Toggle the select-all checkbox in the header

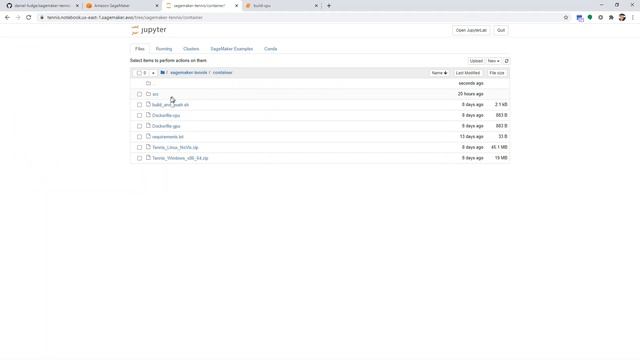click(x=139, y=73)
